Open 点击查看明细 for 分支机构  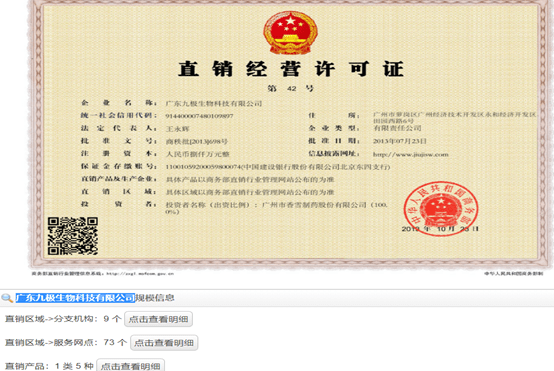tap(158, 319)
